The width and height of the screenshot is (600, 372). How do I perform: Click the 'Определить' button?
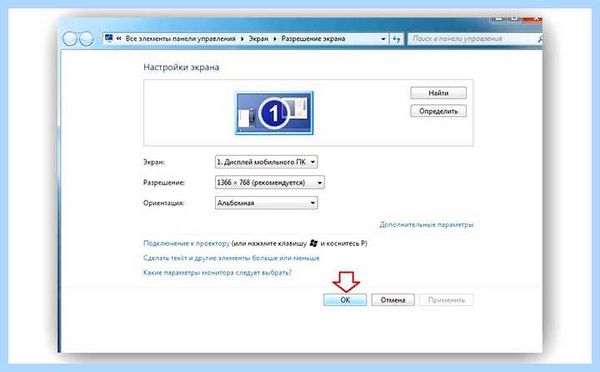click(x=439, y=111)
